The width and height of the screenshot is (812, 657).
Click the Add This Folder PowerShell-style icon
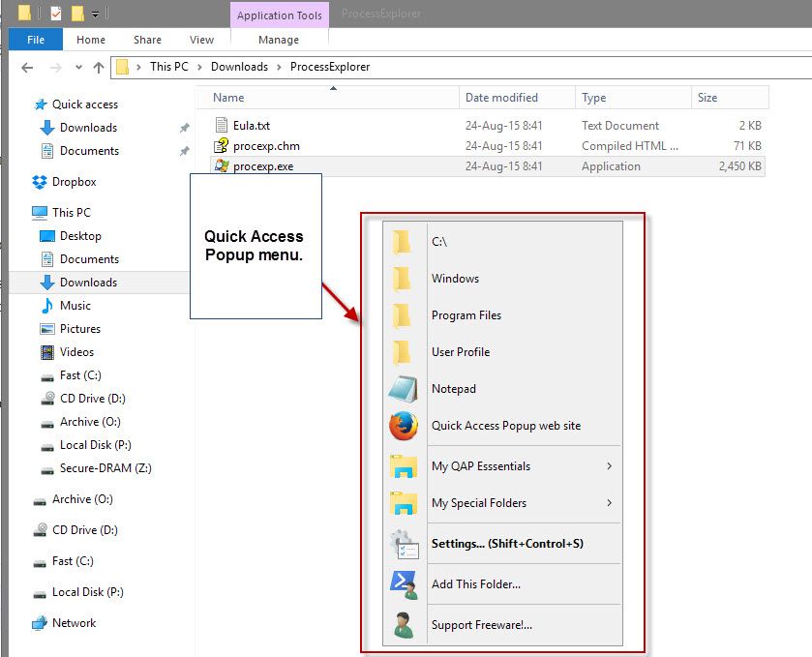click(x=404, y=585)
